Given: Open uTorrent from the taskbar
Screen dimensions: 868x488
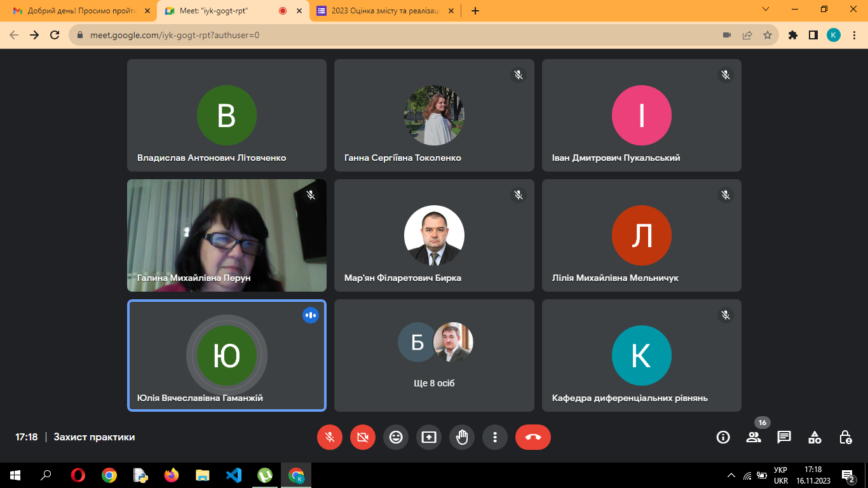Looking at the screenshot, I should [x=265, y=475].
